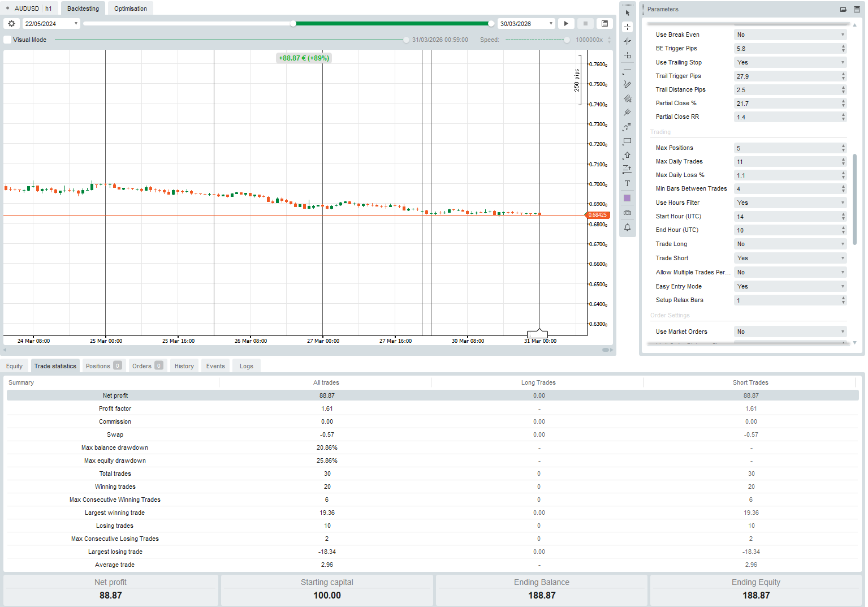The width and height of the screenshot is (868, 607).
Task: Choose the freehand drawing pencil tool
Action: 627,84
